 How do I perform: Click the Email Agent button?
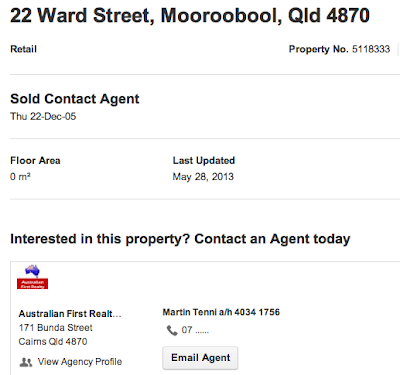point(200,358)
